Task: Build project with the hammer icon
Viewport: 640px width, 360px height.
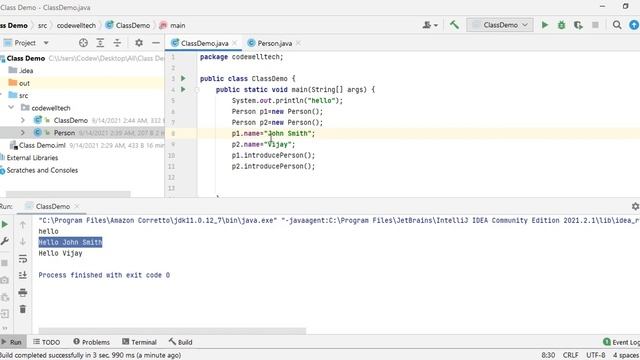Action: tap(454, 25)
